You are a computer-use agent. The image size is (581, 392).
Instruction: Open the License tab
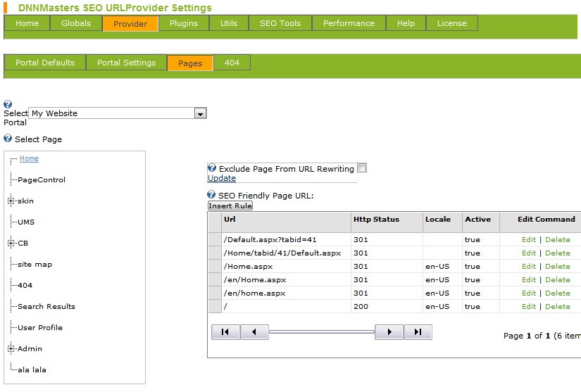pos(451,23)
